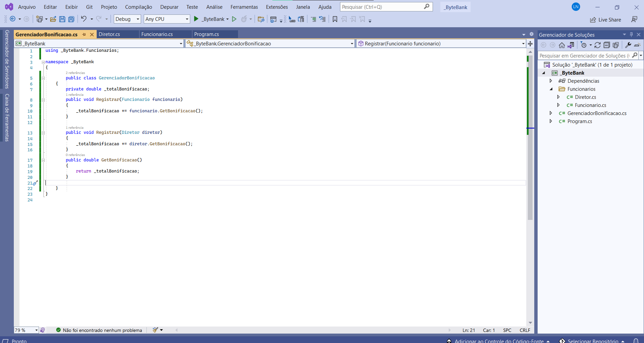
Task: Toggle a bookmark with the bookmark icon
Action: pyautogui.click(x=335, y=19)
